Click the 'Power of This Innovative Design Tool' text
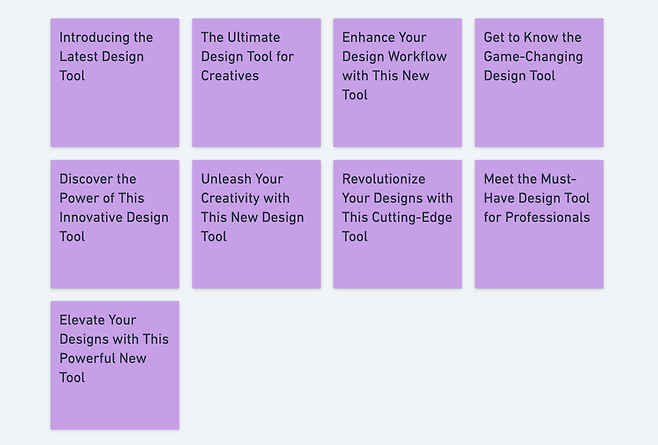This screenshot has width=658, height=445. [113, 208]
